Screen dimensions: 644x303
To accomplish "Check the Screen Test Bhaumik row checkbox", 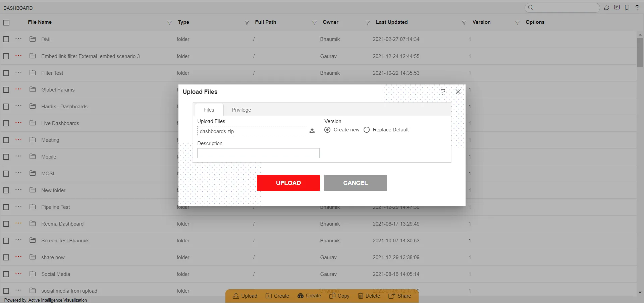I will tap(6, 240).
